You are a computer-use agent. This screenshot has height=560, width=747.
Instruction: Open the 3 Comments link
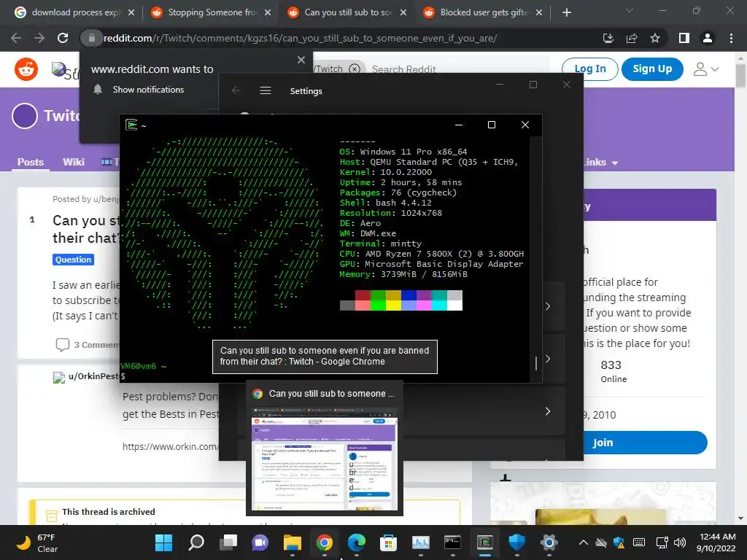[88, 344]
